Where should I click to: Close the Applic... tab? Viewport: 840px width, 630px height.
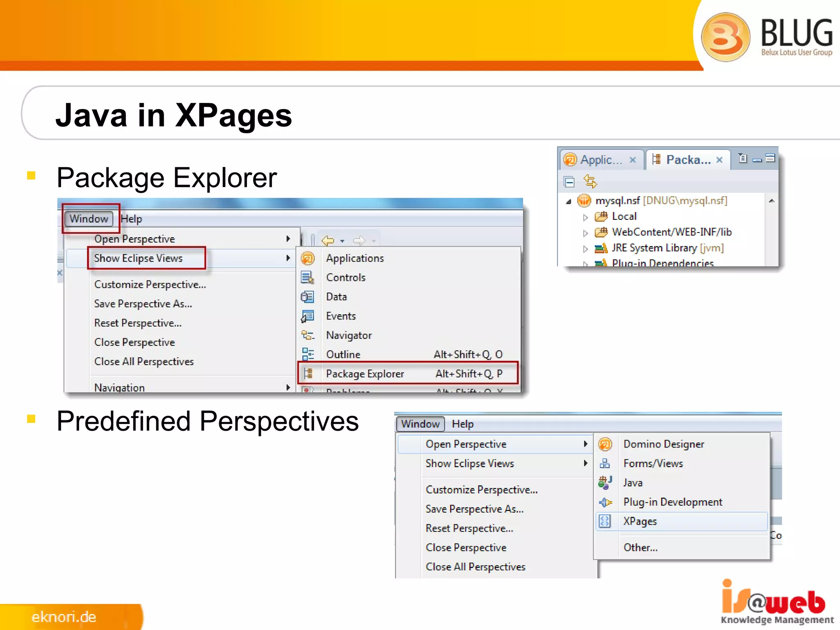click(632, 160)
